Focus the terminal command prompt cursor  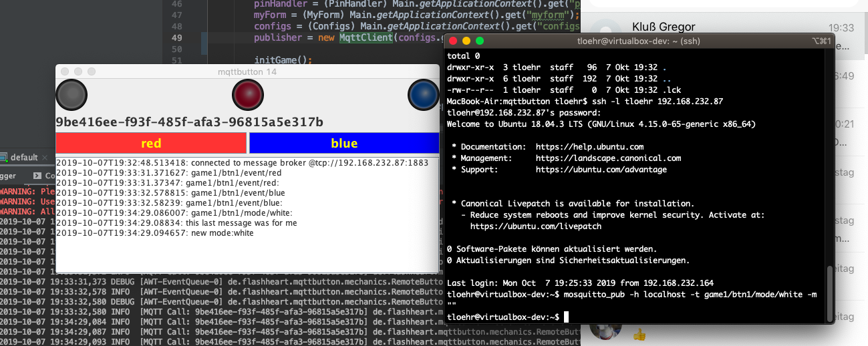pos(565,316)
